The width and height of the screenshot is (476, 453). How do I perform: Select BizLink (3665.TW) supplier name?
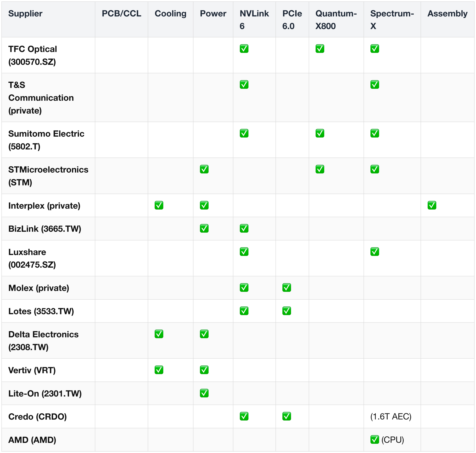[45, 229]
